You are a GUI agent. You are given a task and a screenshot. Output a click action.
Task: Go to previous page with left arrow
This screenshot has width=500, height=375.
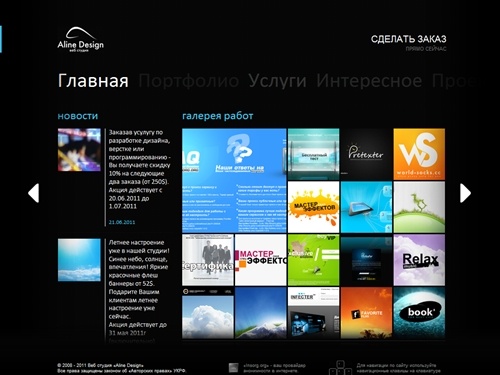click(34, 193)
